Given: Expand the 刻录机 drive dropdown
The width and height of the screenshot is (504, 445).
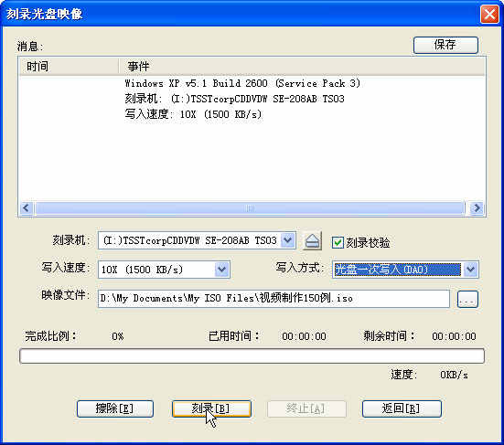Looking at the screenshot, I should [x=288, y=240].
